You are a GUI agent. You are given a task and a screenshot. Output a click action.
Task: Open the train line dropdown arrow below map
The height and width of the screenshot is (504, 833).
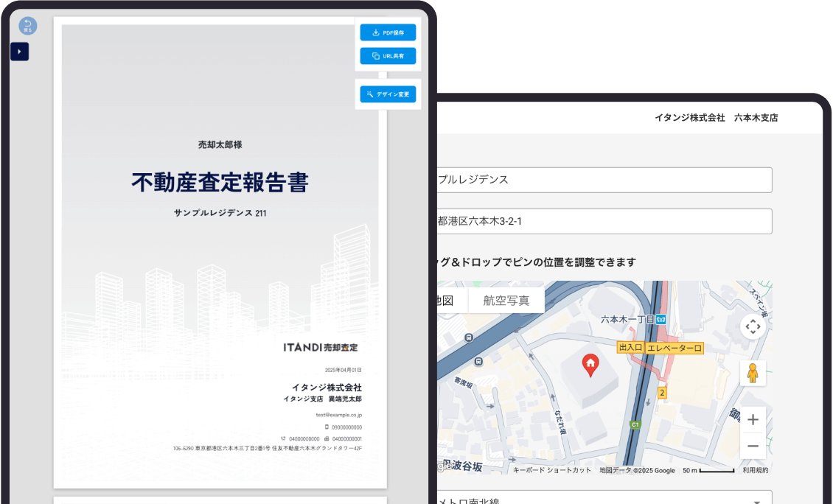(x=756, y=501)
